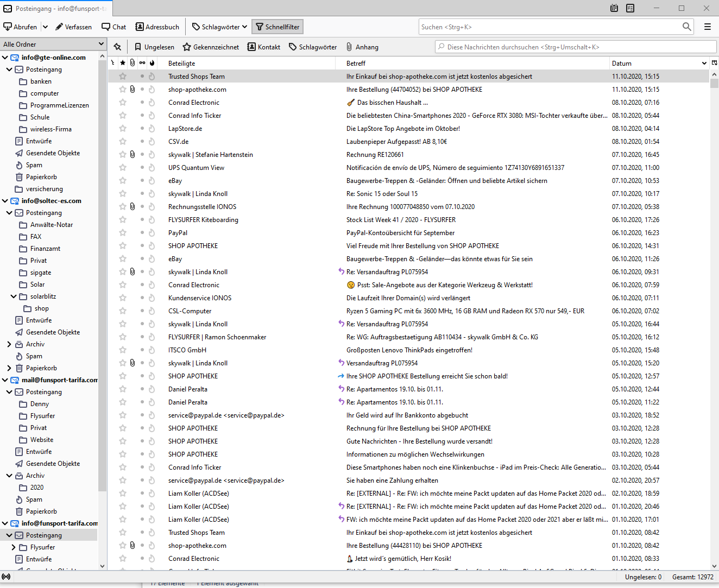Expand the Archiv folder under info@soltec-es.com
719x588 pixels.
click(x=9, y=344)
